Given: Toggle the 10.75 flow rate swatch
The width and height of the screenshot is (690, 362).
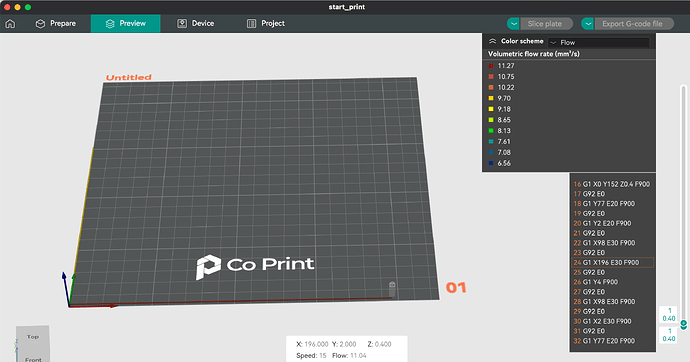Looking at the screenshot, I should click(x=491, y=77).
